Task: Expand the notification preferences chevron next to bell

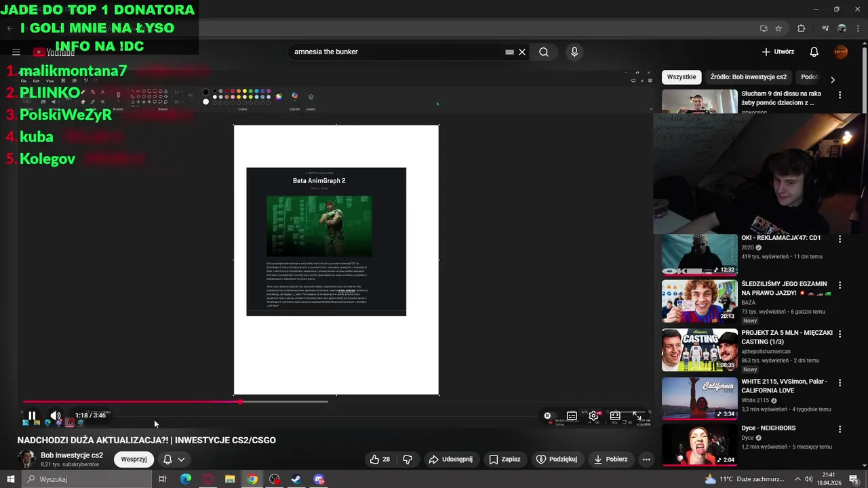Action: (181, 460)
